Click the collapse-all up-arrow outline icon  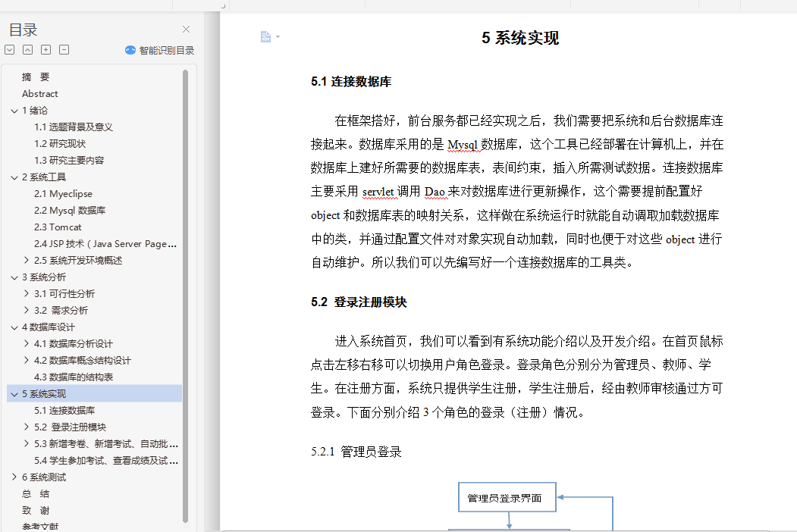pos(28,50)
